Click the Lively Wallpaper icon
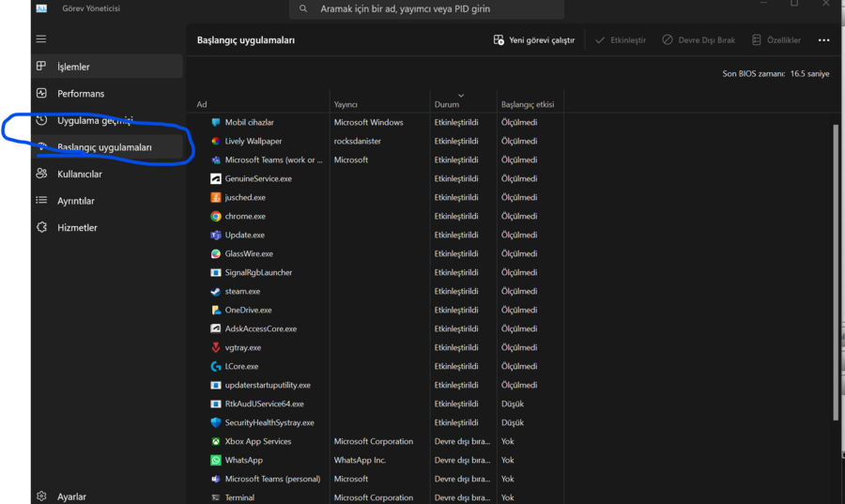845x504 pixels. (216, 141)
